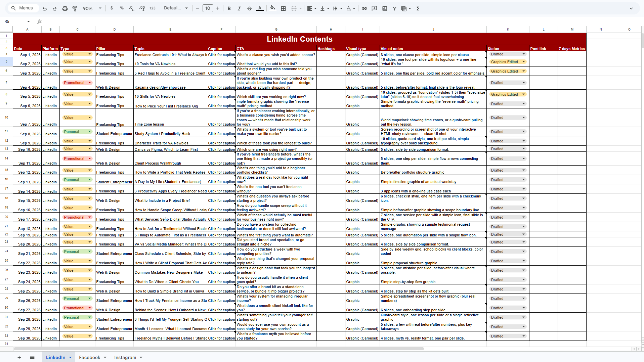Open the all sheets list
This screenshot has width=644, height=362.
click(32, 357)
